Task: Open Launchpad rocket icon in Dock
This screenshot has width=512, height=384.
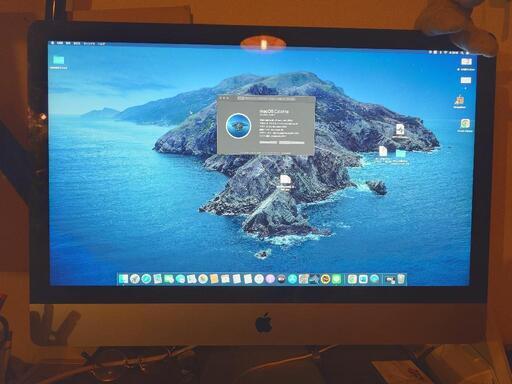Action: 135,279
